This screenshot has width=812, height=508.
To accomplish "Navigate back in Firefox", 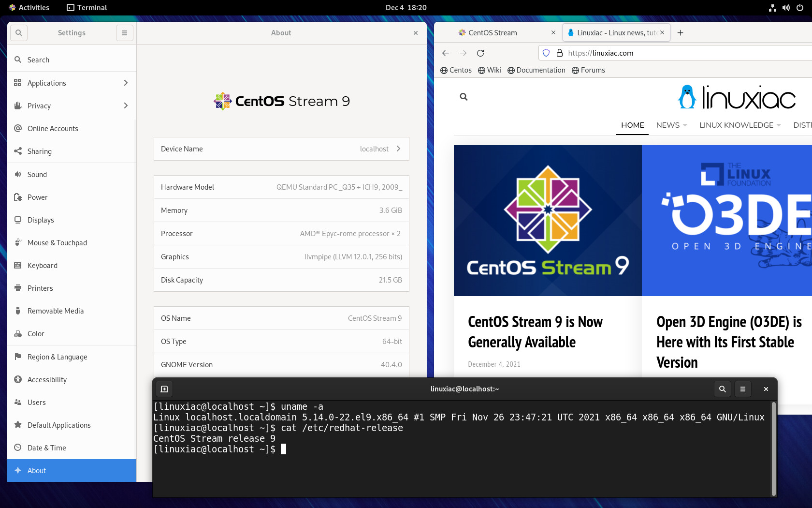I will click(445, 53).
